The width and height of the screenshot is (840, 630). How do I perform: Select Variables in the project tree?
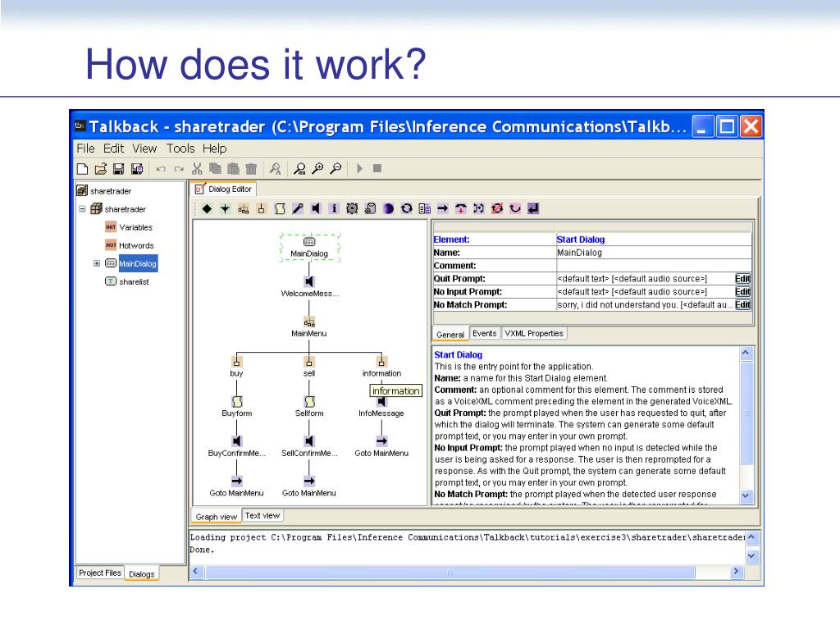[x=129, y=227]
